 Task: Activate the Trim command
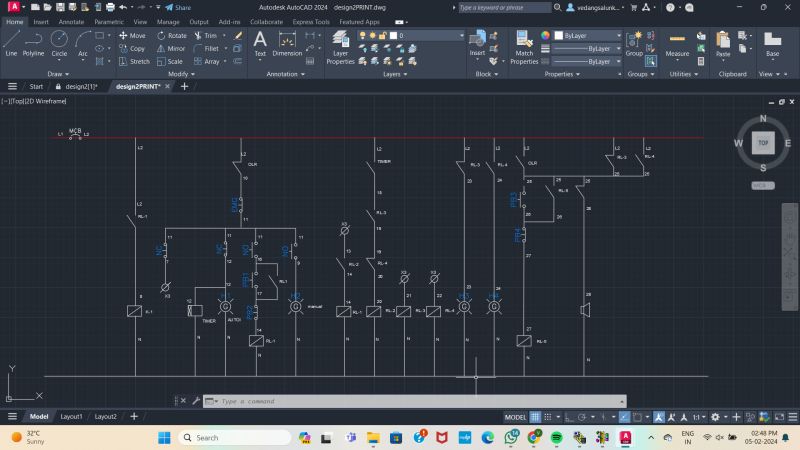click(x=206, y=36)
